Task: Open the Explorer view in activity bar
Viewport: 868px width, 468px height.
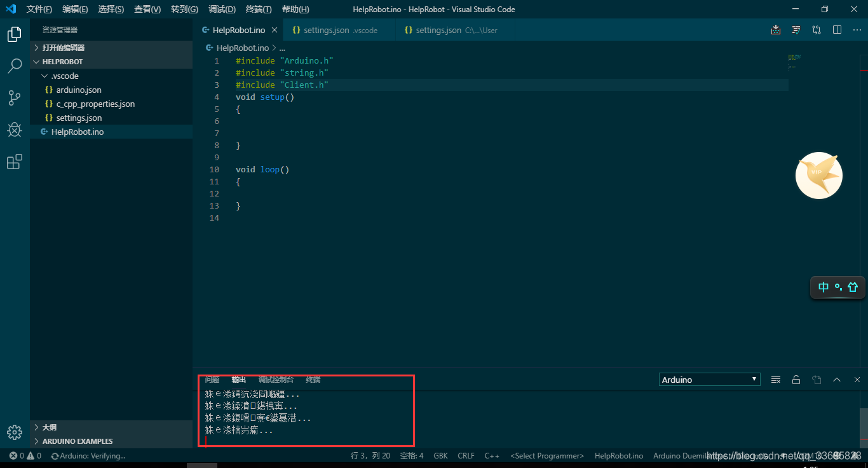Action: point(15,34)
